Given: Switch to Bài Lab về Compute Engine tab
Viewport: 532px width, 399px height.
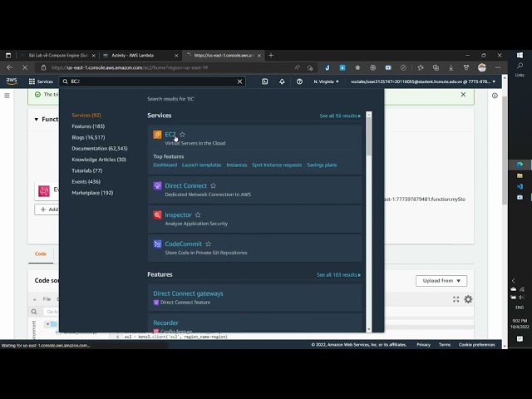Looking at the screenshot, I should (x=58, y=56).
